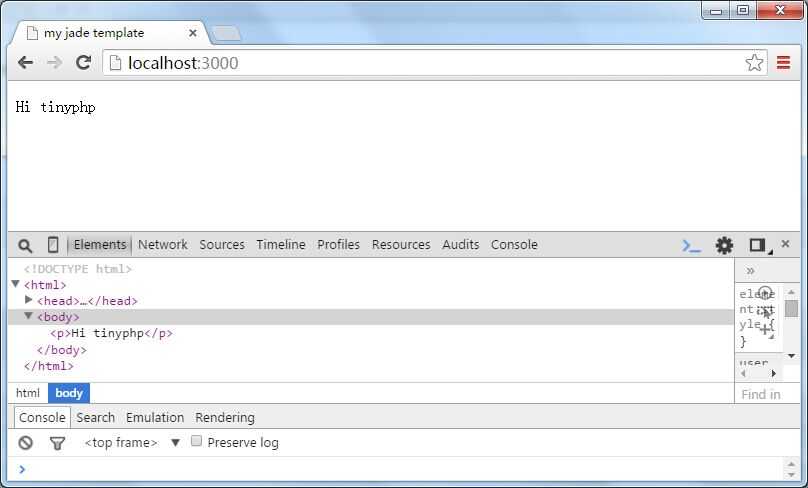808x488 pixels.
Task: Click the body breadcrumb
Action: pos(69,393)
